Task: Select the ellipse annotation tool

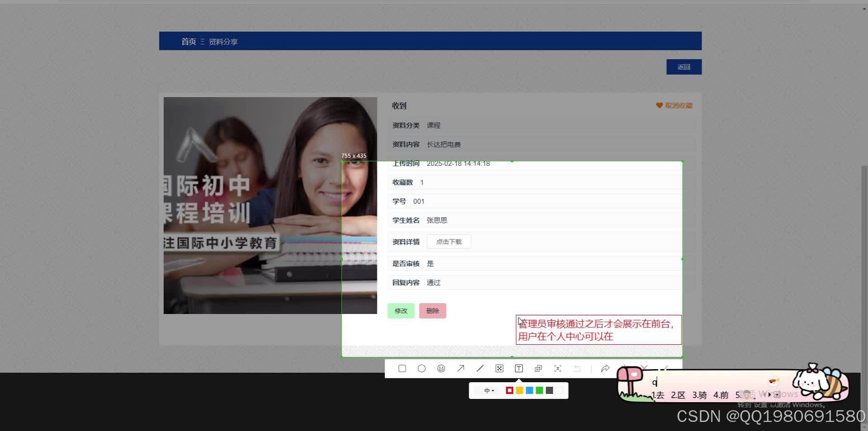Action: tap(421, 369)
